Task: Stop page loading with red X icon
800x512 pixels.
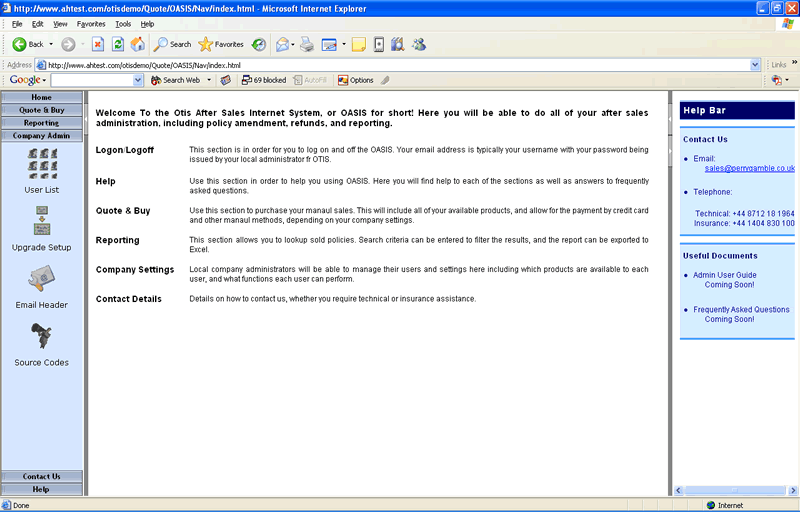Action: [97, 44]
